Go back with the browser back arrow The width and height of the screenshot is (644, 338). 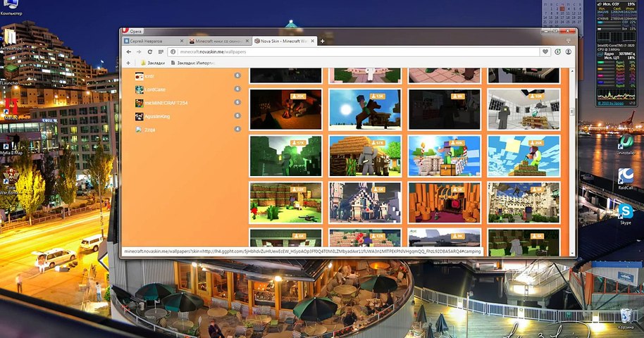click(128, 52)
